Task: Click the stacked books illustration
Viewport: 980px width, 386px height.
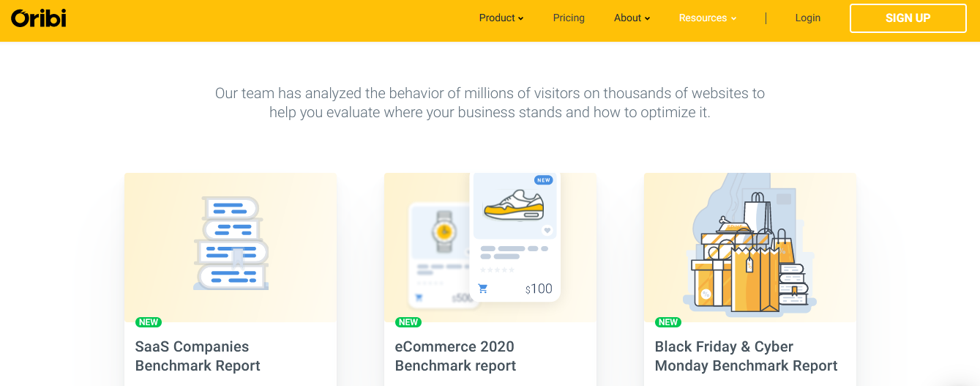Action: (231, 243)
